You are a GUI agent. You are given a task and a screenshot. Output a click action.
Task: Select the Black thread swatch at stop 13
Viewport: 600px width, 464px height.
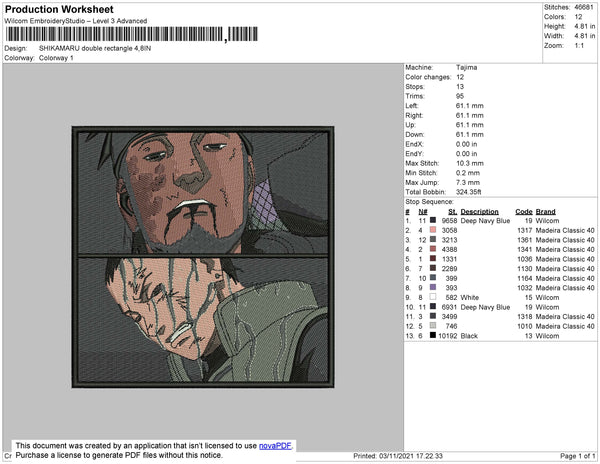click(x=432, y=335)
